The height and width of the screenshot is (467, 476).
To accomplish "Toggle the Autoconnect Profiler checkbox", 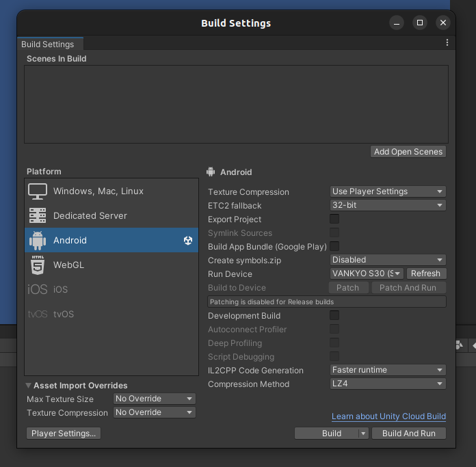I will [x=334, y=329].
